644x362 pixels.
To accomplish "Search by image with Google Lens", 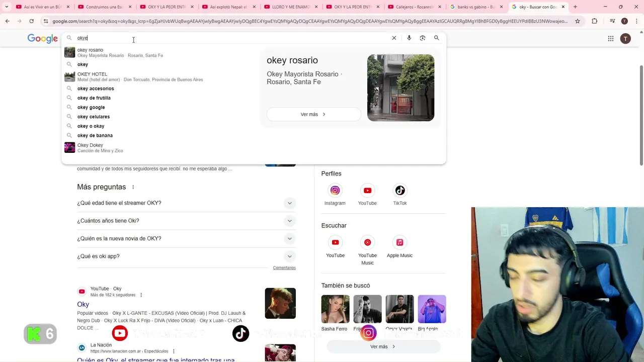I will [x=423, y=38].
